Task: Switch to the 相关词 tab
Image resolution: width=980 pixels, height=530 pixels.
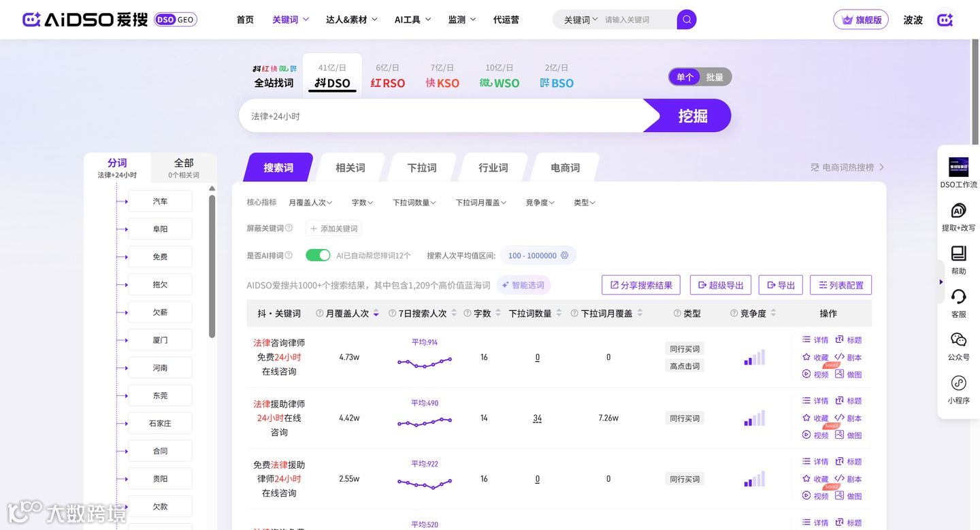Action: [350, 167]
